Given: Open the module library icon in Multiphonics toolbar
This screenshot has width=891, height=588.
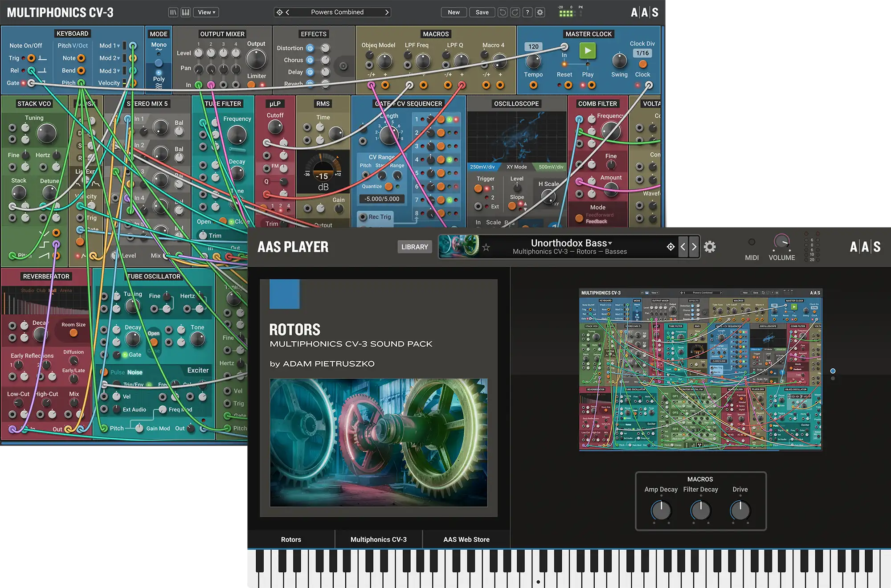Looking at the screenshot, I should [x=173, y=12].
